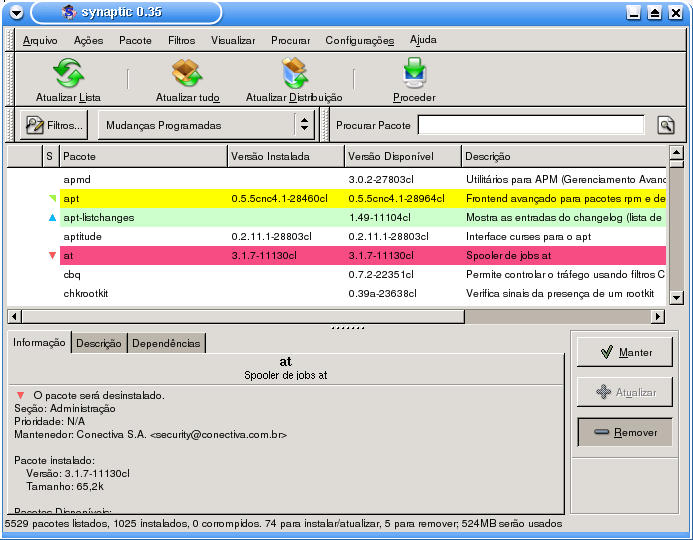693x540 pixels.
Task: Click the menu bar drag handle
Action: [x=10, y=40]
